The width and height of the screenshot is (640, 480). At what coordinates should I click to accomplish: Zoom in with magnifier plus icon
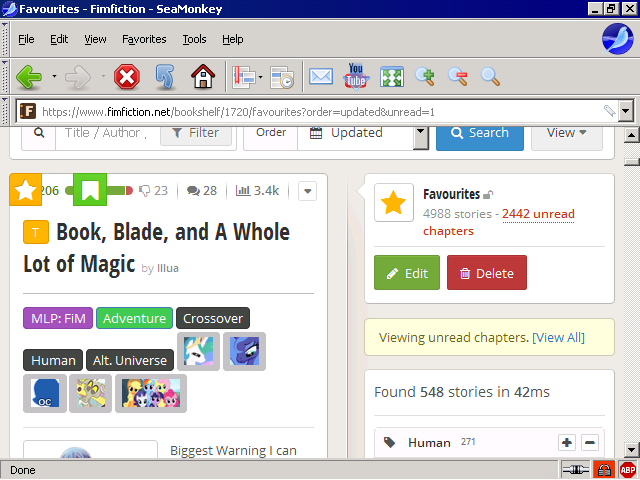(x=425, y=77)
